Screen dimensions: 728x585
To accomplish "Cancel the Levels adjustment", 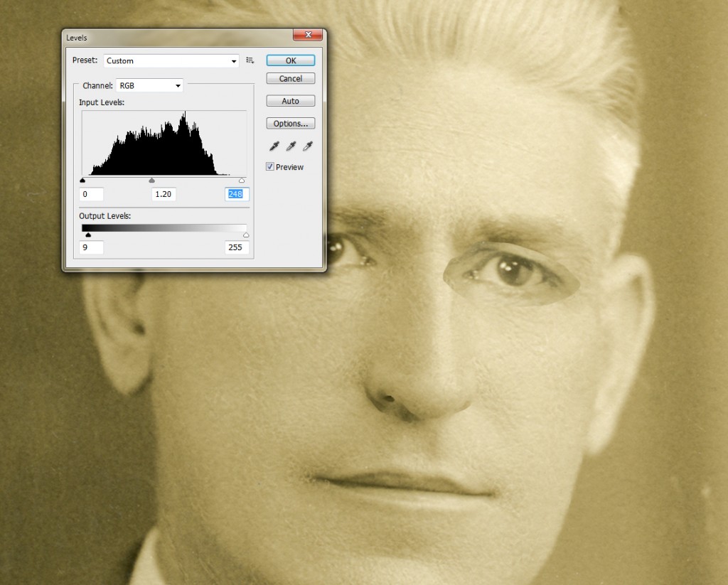I will pos(290,79).
